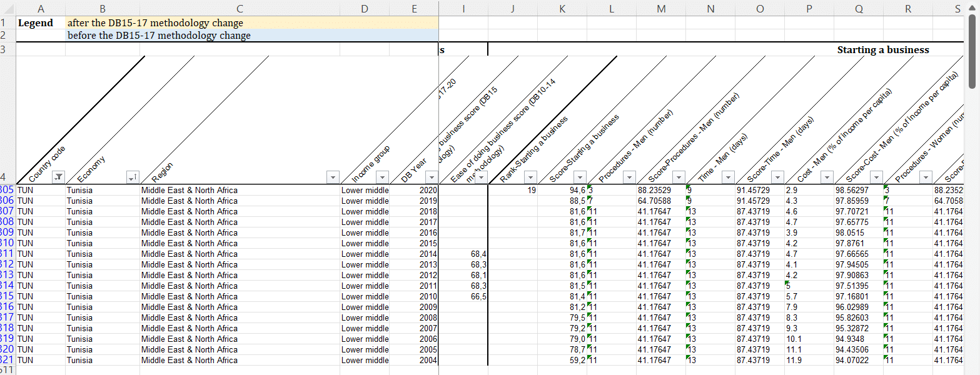The width and height of the screenshot is (980, 375).
Task: Open the Region column filter dropdown
Action: coord(333,177)
